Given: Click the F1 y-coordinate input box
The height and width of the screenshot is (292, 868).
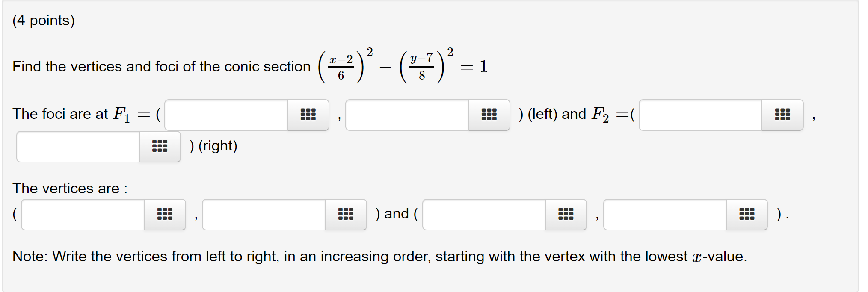Looking at the screenshot, I should 406,115.
